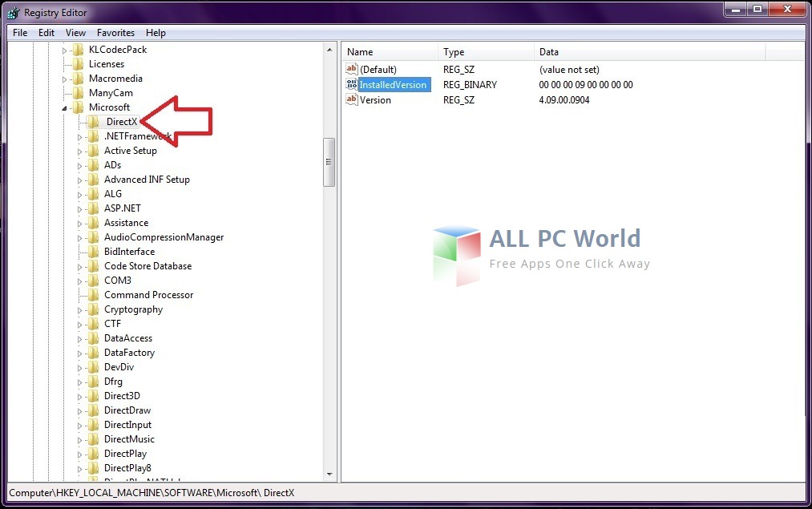Click the Licenses folder icon
The height and width of the screenshot is (509, 812).
tap(79, 64)
